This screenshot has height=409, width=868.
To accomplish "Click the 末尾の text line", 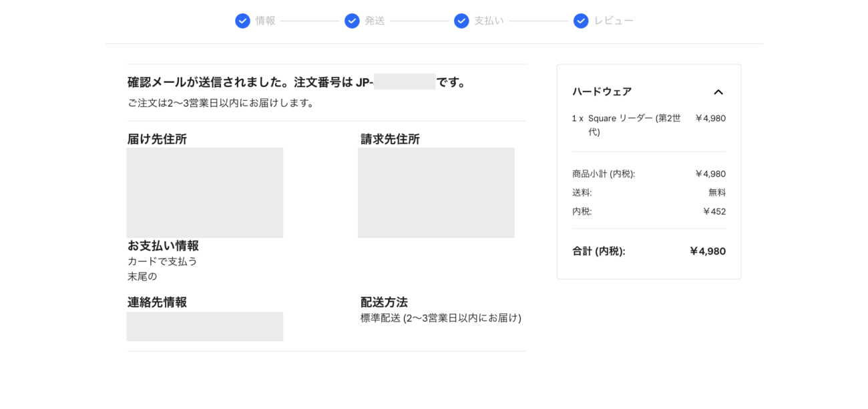I will [x=142, y=276].
